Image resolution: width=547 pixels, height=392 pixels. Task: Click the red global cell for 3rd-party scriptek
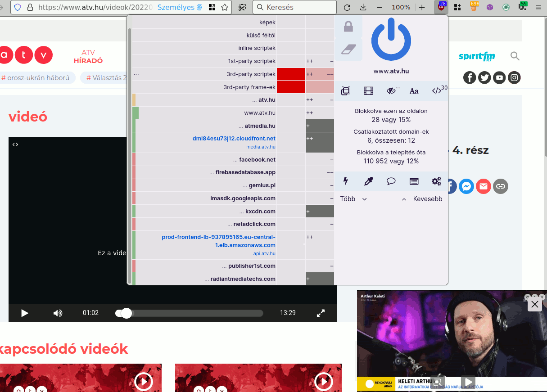(x=291, y=74)
